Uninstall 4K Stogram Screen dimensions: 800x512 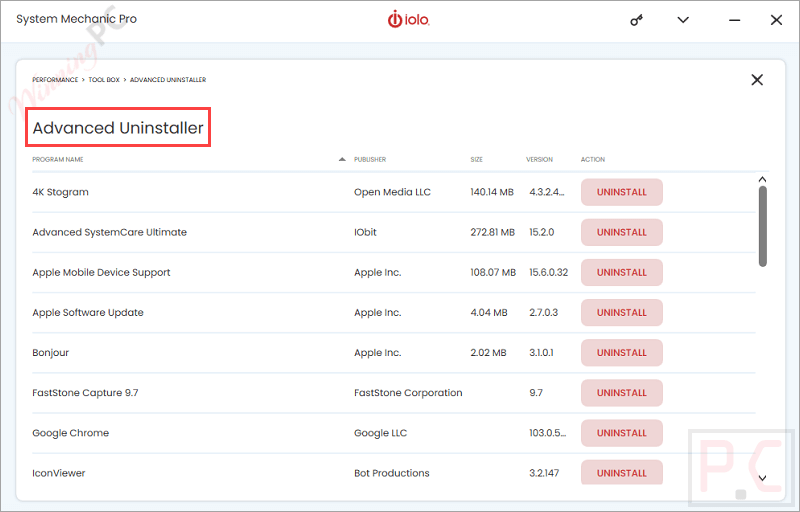point(621,192)
